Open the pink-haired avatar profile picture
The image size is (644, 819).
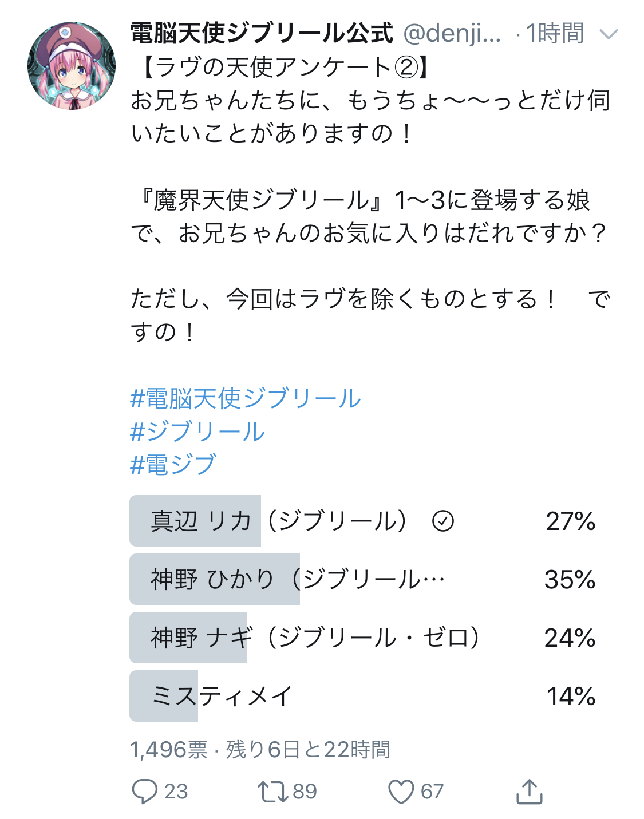72,66
